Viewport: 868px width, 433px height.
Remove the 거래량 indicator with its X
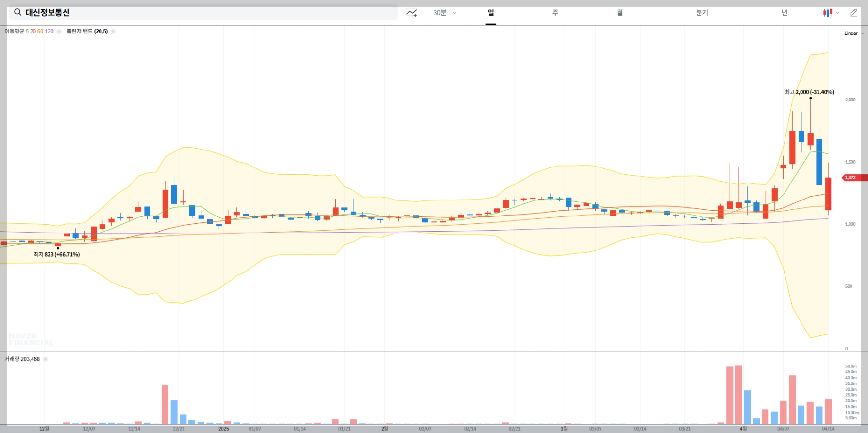pos(45,359)
